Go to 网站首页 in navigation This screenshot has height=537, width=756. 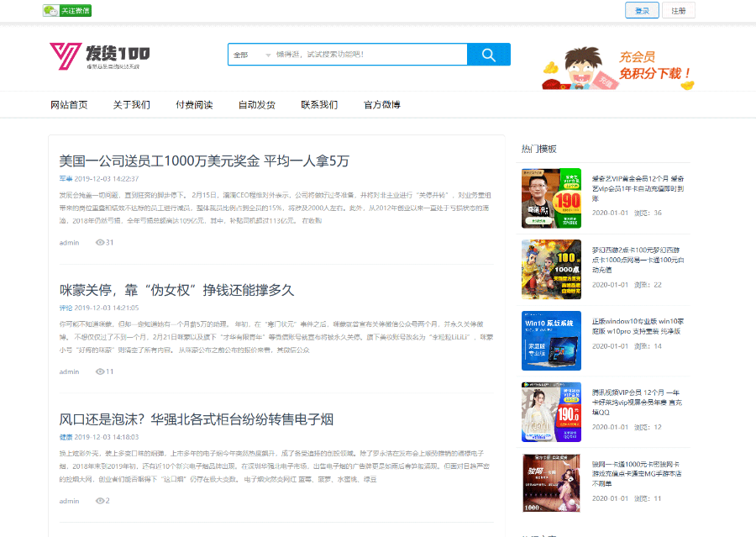click(x=69, y=105)
